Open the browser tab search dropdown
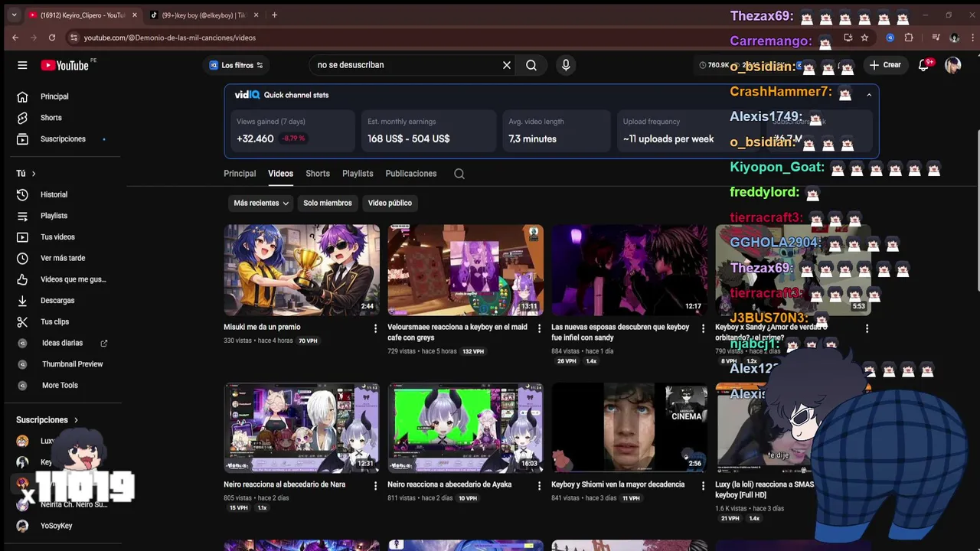The image size is (980, 551). pos(14,15)
